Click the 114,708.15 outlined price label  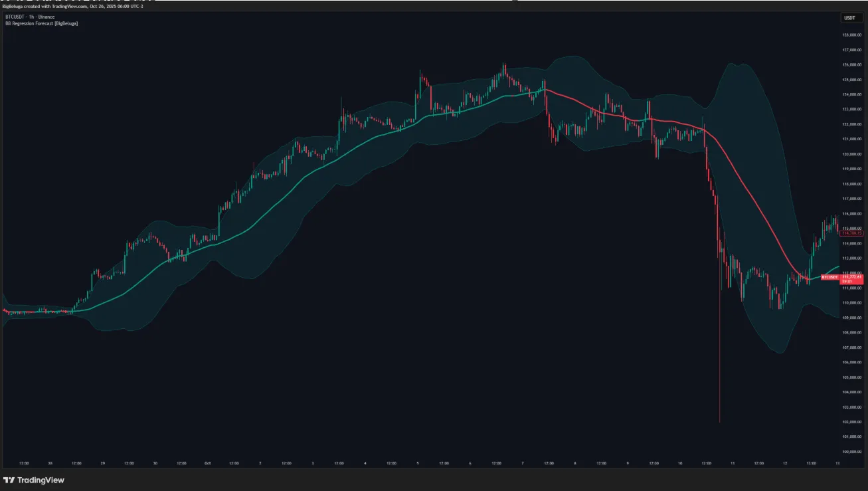[x=851, y=233]
